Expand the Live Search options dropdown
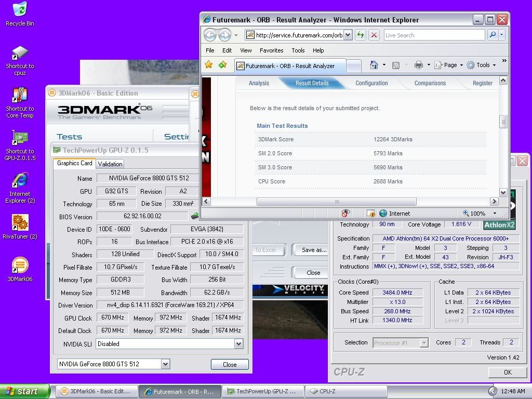The width and height of the screenshot is (532, 399). click(501, 35)
